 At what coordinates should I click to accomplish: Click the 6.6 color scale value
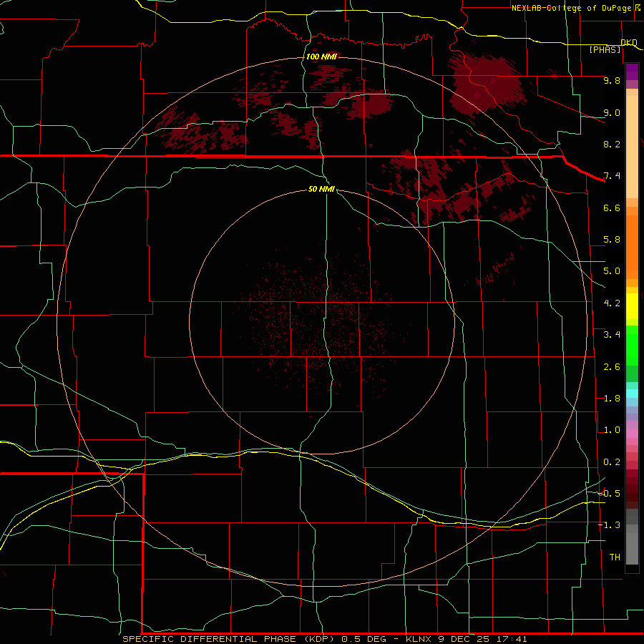tap(612, 208)
